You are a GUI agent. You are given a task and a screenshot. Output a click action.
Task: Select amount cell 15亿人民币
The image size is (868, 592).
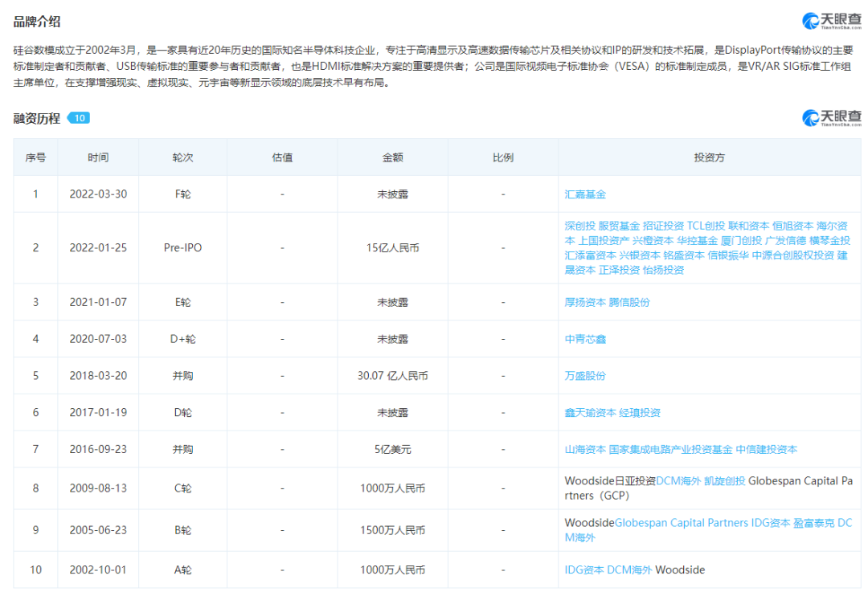click(x=392, y=248)
